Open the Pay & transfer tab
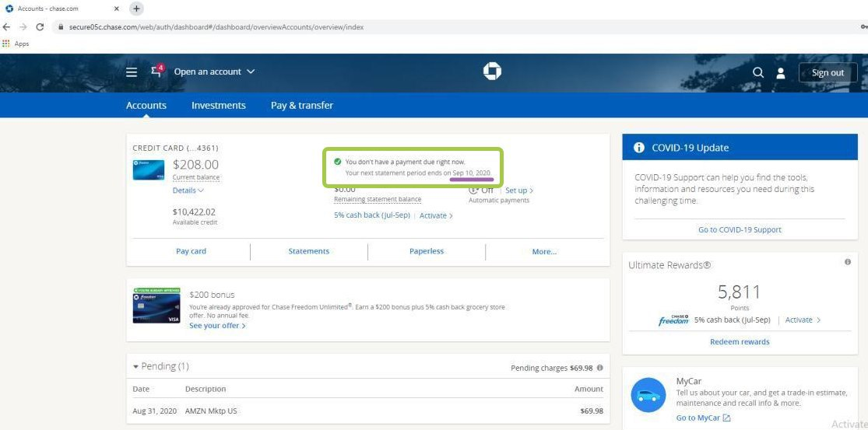 [x=302, y=105]
